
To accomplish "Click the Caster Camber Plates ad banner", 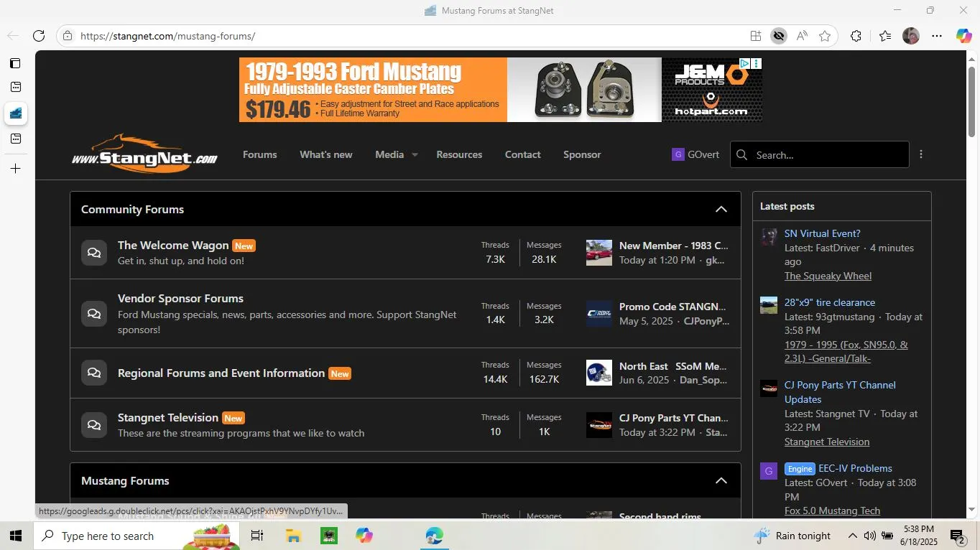I will coord(500,90).
